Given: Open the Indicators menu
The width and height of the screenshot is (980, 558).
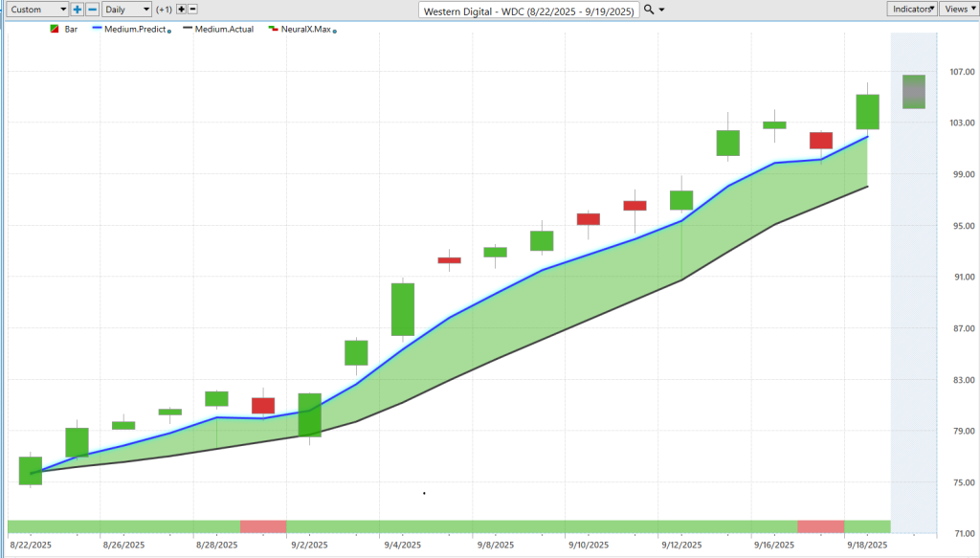Looking at the screenshot, I should [x=912, y=9].
